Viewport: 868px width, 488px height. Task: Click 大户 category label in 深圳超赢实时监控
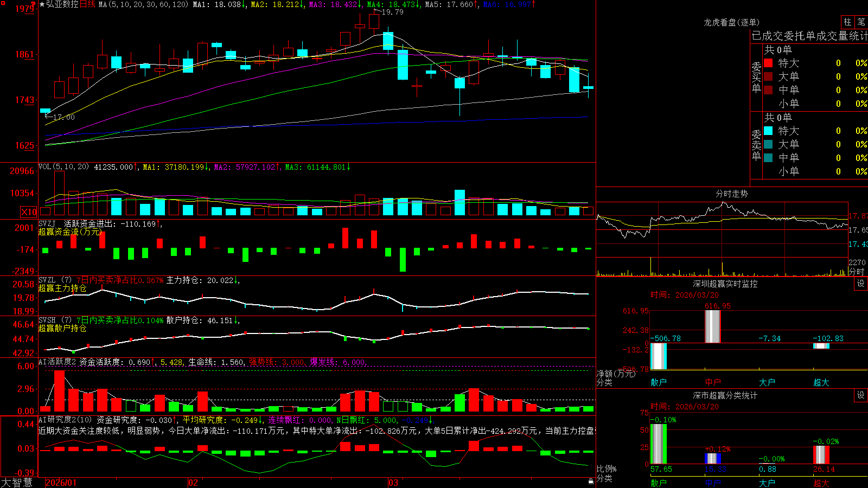pos(767,382)
